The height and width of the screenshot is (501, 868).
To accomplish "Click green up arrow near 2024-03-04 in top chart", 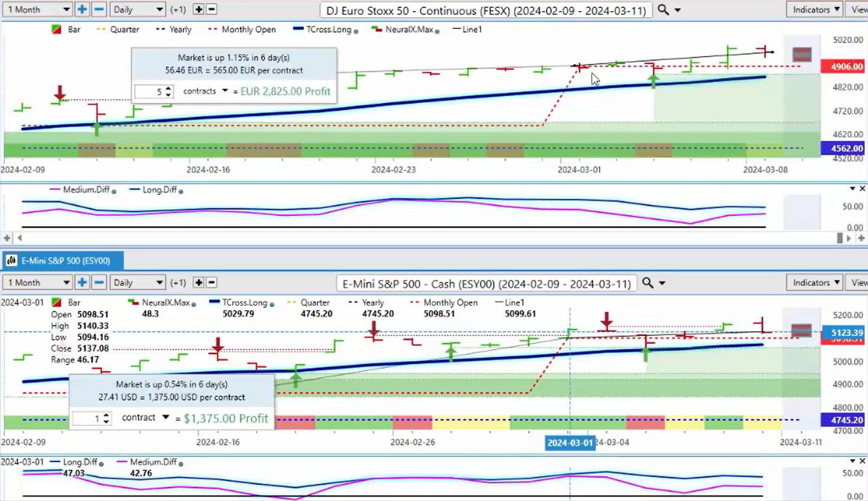I will pos(653,81).
